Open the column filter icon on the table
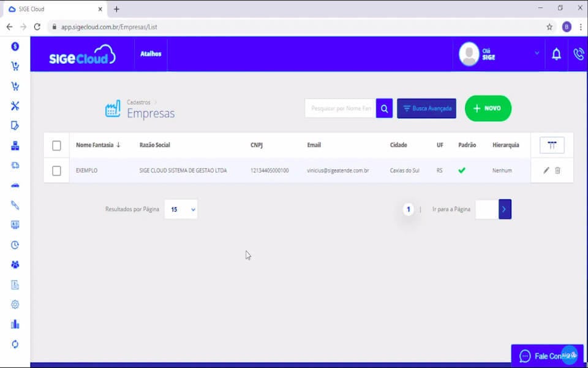Screen dimensions: 588x368 tap(552, 145)
